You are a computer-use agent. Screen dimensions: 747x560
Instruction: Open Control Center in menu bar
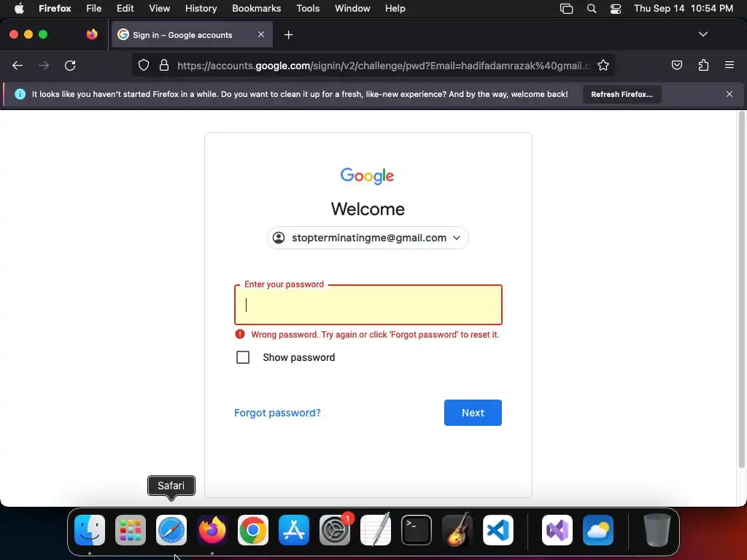pos(616,8)
